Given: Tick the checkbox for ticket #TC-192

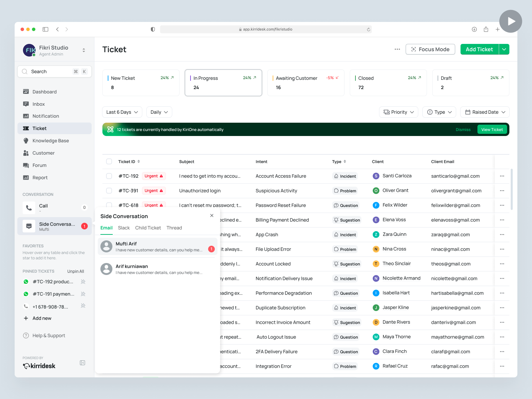Looking at the screenshot, I should click(109, 176).
